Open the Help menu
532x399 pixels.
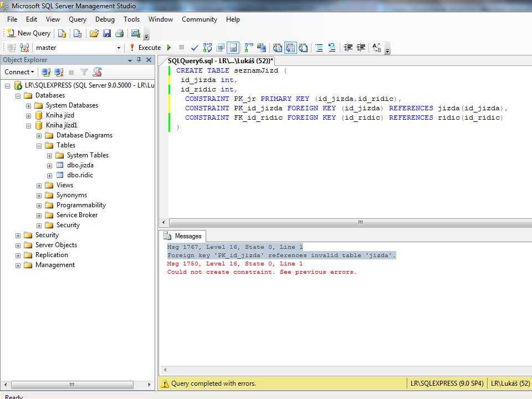click(x=233, y=19)
